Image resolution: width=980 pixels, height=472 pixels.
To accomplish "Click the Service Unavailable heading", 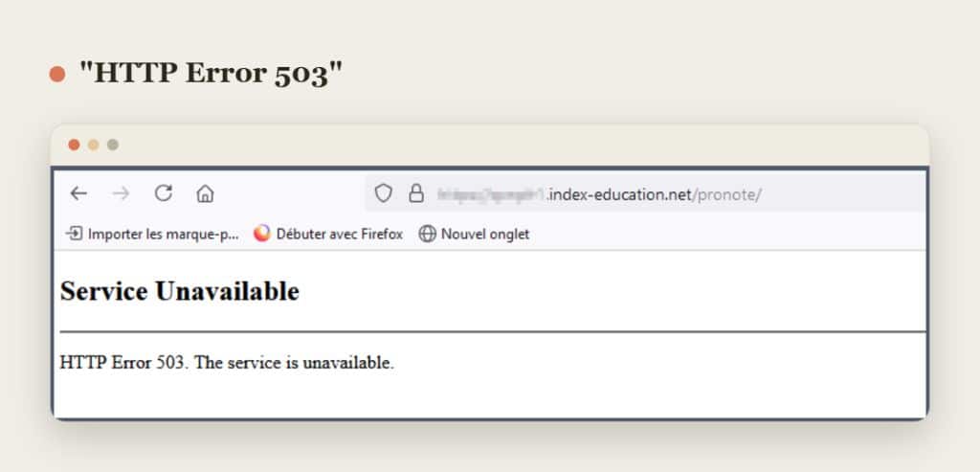I will [180, 291].
